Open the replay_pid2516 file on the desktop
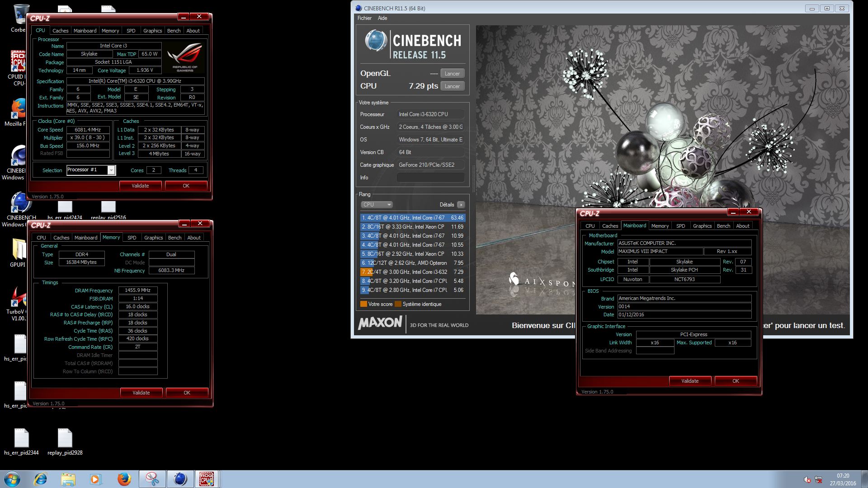Screen dimensions: 868x488 pos(108,210)
